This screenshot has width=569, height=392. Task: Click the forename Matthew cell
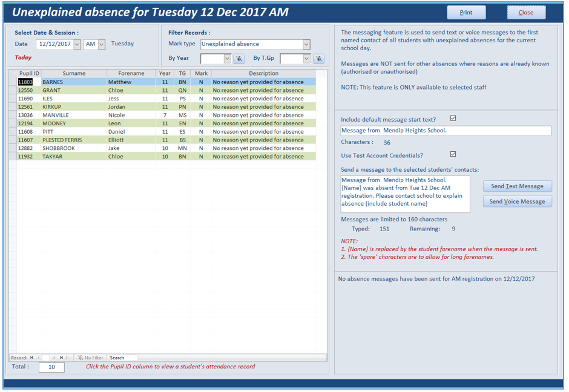(x=131, y=82)
